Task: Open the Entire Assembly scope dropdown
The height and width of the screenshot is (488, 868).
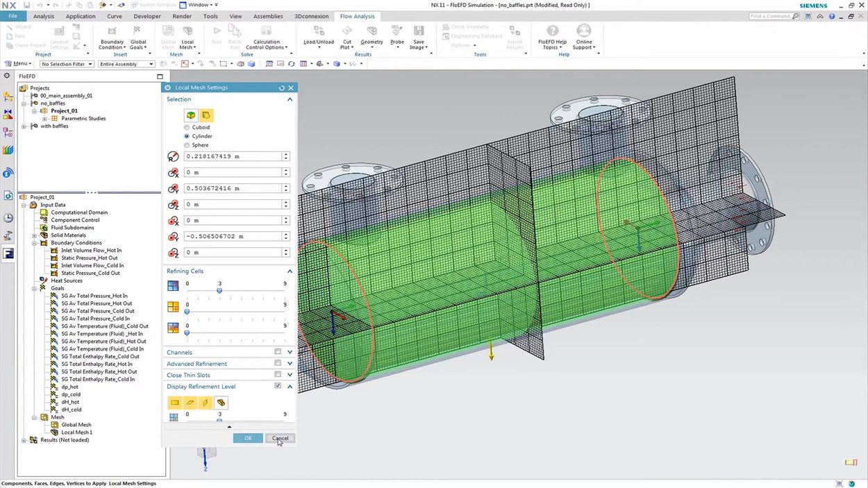Action: click(126, 64)
